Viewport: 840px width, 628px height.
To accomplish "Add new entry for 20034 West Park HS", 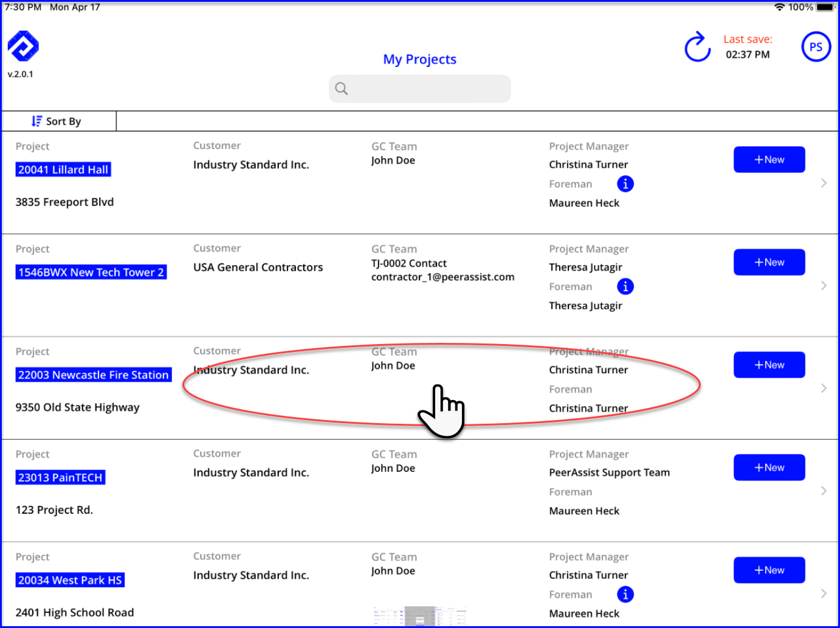I will pos(769,570).
